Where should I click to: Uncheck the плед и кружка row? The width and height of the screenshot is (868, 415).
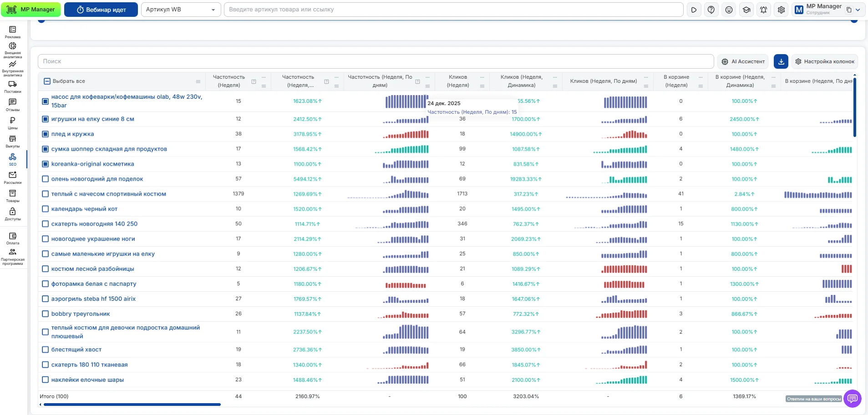46,134
